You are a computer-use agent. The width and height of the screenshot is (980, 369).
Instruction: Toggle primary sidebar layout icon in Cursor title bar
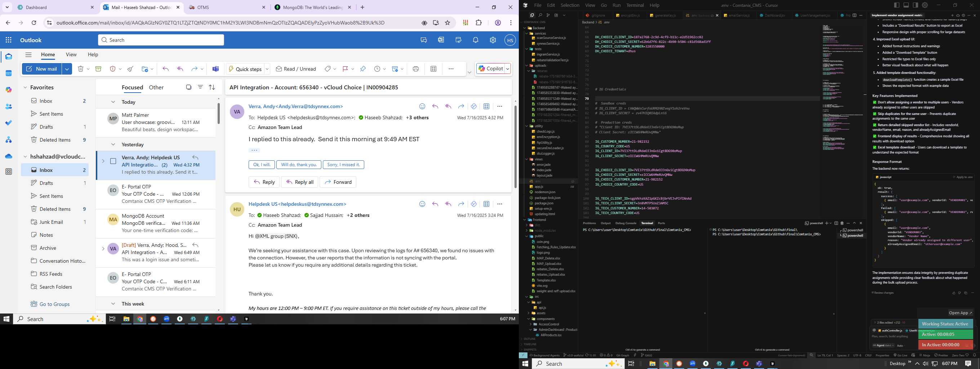897,5
